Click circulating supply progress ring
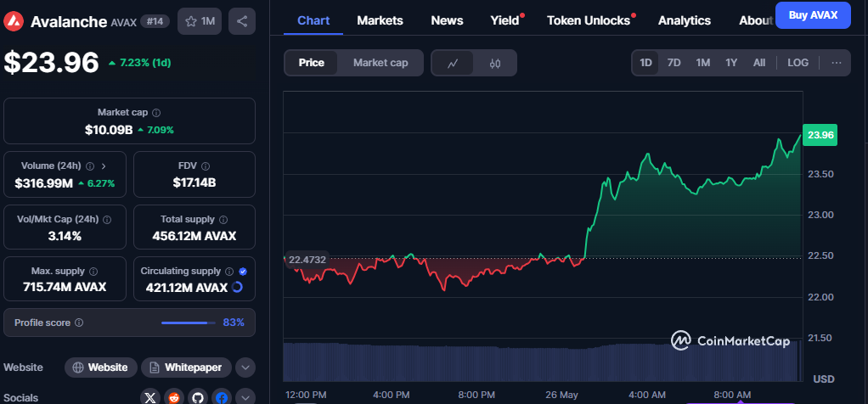868x404 pixels. tap(236, 287)
